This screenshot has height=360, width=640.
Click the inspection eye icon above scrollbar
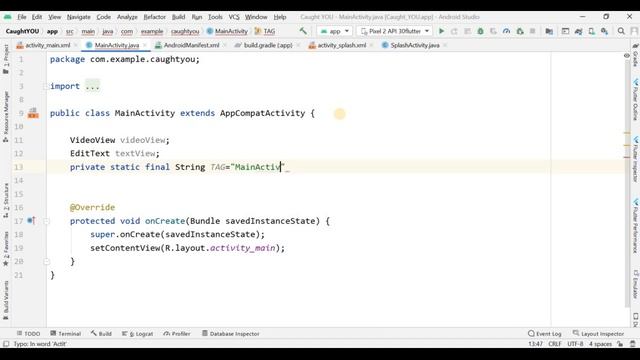[627, 56]
